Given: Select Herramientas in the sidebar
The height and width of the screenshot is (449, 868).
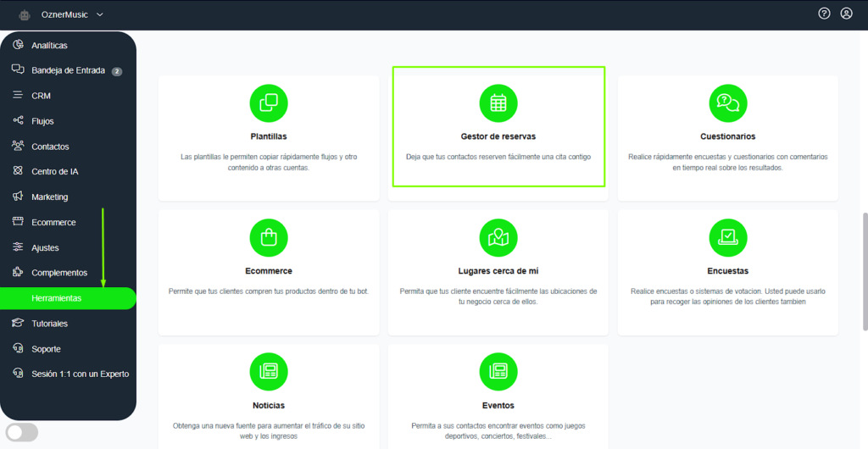Looking at the screenshot, I should coord(57,298).
